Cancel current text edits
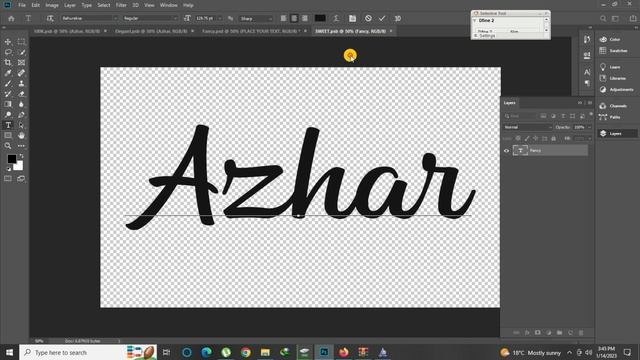This screenshot has height=360, width=640. 368,18
